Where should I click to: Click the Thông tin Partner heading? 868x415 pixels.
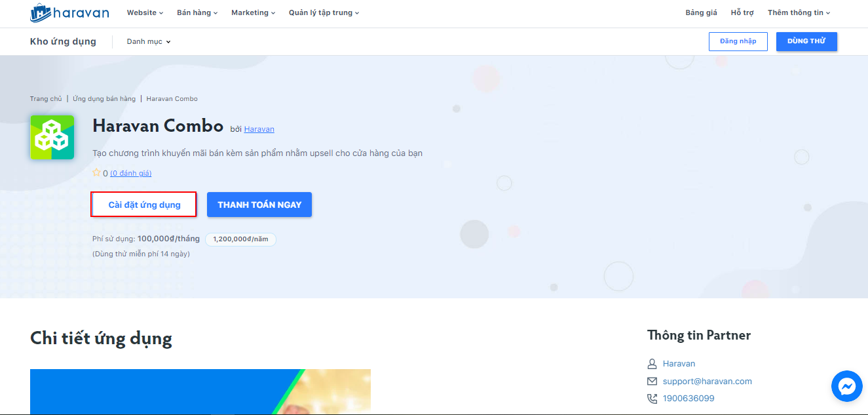(x=699, y=335)
